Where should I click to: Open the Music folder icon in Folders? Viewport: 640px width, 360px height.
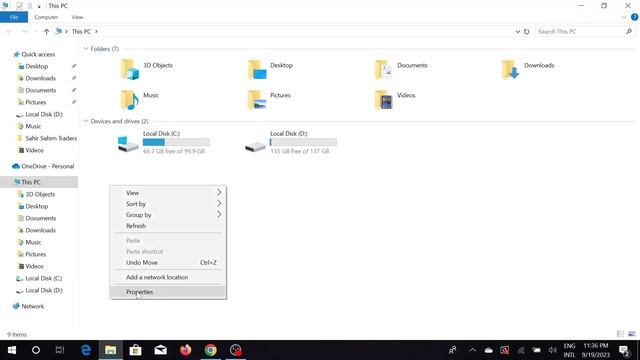130,100
